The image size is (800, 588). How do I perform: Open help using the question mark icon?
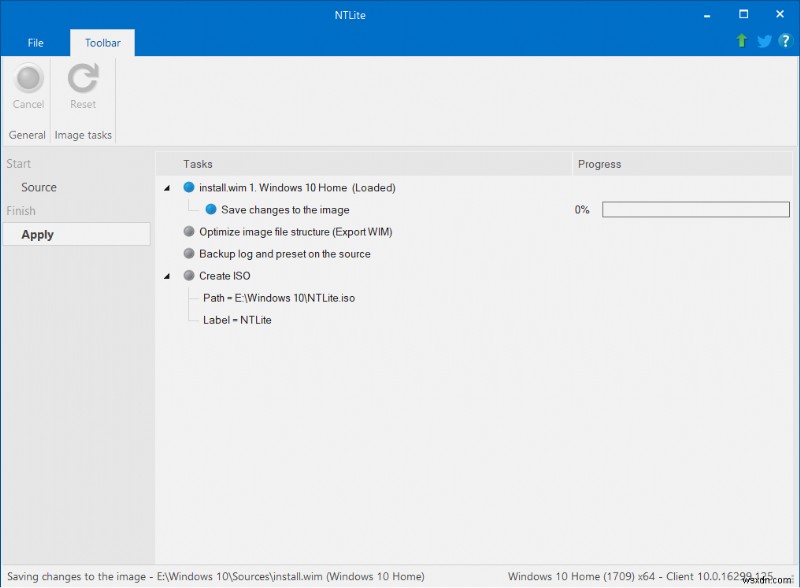coord(785,41)
